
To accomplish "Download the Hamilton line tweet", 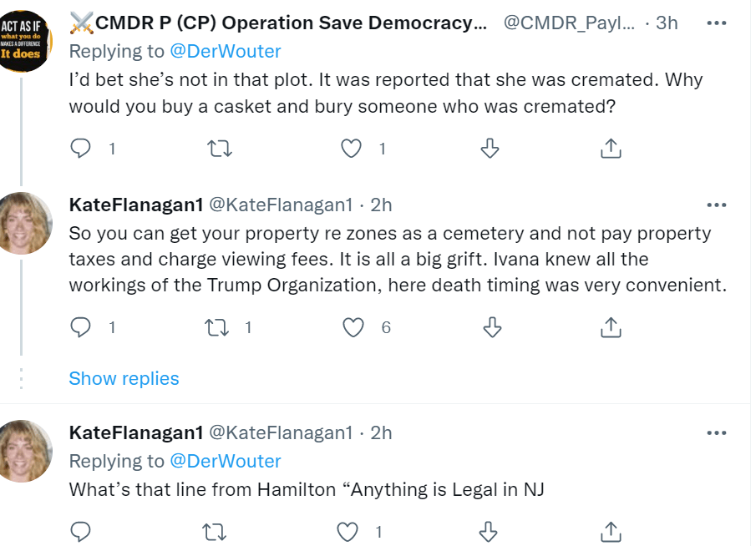I will [490, 531].
